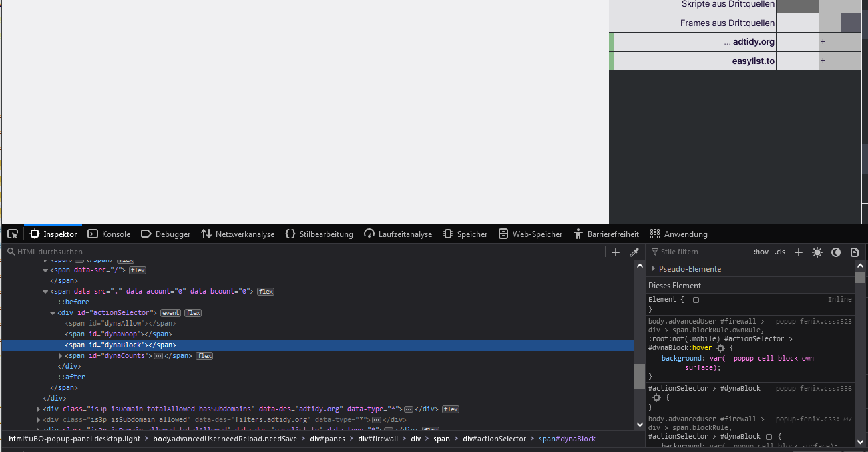The image size is (868, 452).
Task: Activate the element picker tool icon
Action: click(13, 234)
